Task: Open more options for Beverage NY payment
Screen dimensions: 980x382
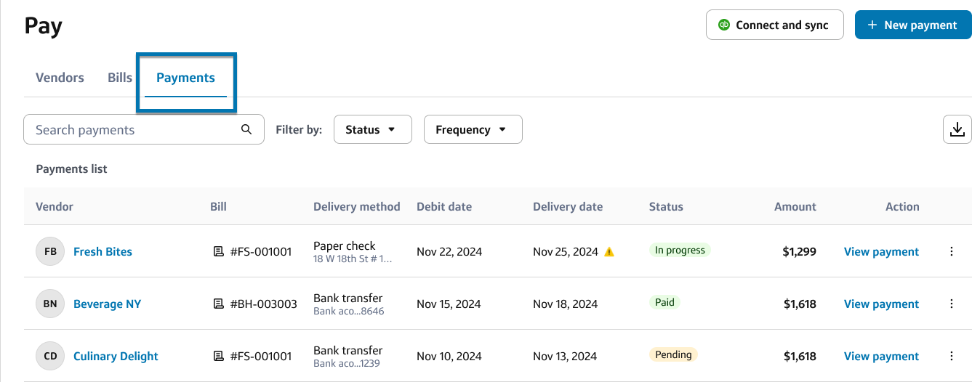Action: (952, 304)
